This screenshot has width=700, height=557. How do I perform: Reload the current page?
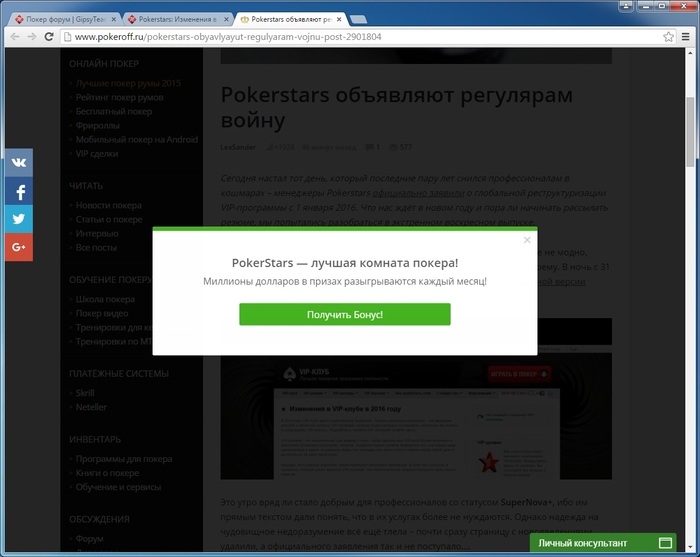[x=49, y=37]
